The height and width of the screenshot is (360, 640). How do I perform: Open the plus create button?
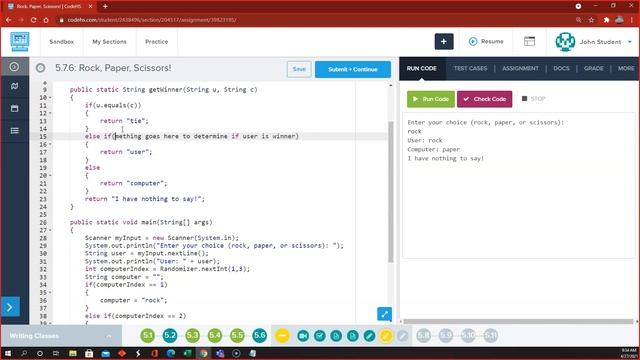pyautogui.click(x=444, y=42)
